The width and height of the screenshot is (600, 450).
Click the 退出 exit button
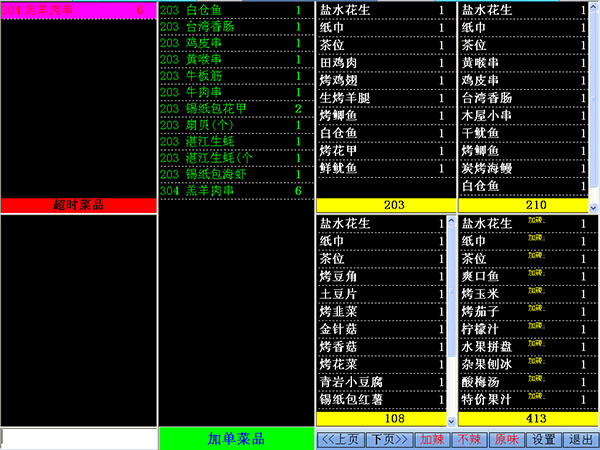coord(579,438)
